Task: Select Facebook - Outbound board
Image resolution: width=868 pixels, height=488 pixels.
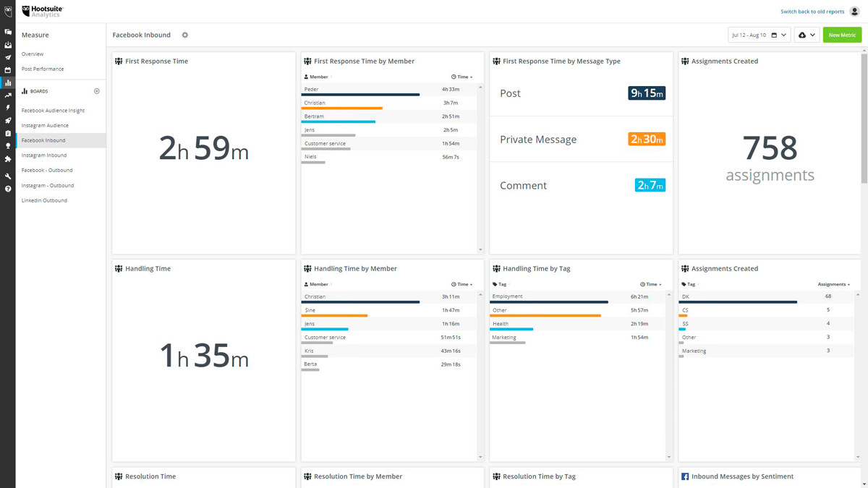Action: pyautogui.click(x=47, y=170)
